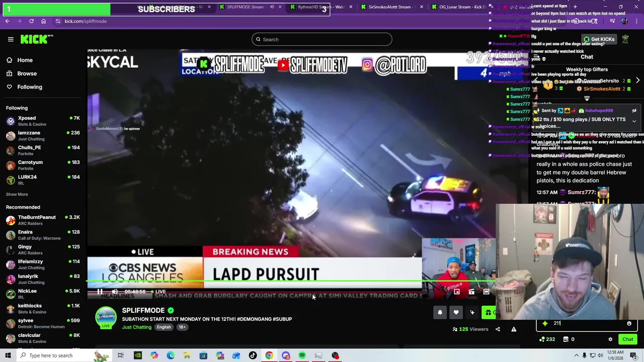The height and width of the screenshot is (362, 644).
Task: Show the 125 Viewers count details
Action: point(470,329)
